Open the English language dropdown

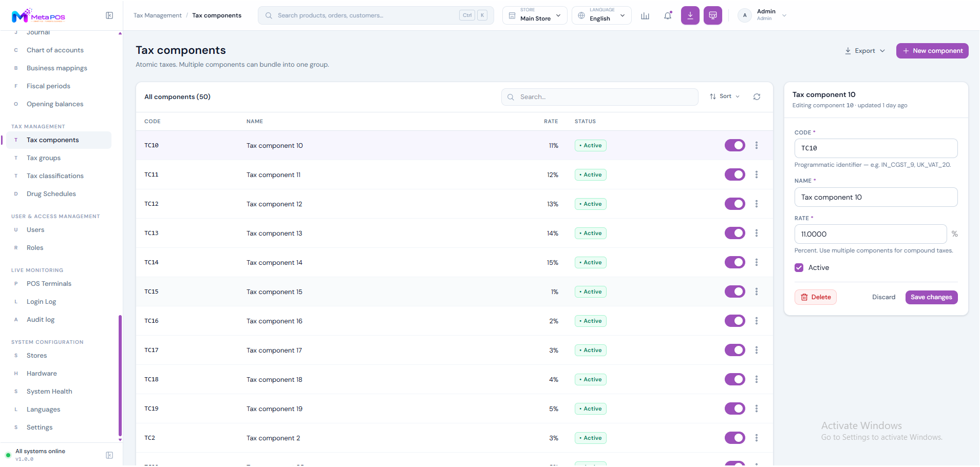pos(601,15)
